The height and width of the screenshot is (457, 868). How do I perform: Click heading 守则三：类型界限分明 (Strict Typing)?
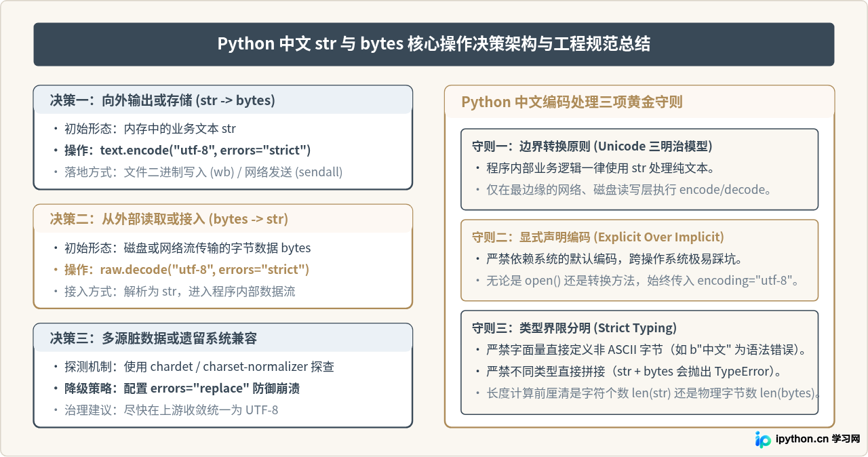point(574,327)
